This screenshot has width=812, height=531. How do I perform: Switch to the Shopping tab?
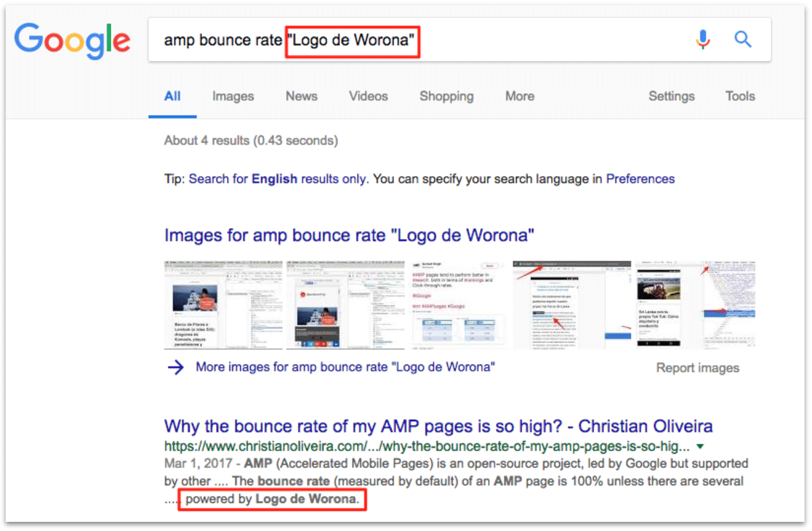point(447,96)
